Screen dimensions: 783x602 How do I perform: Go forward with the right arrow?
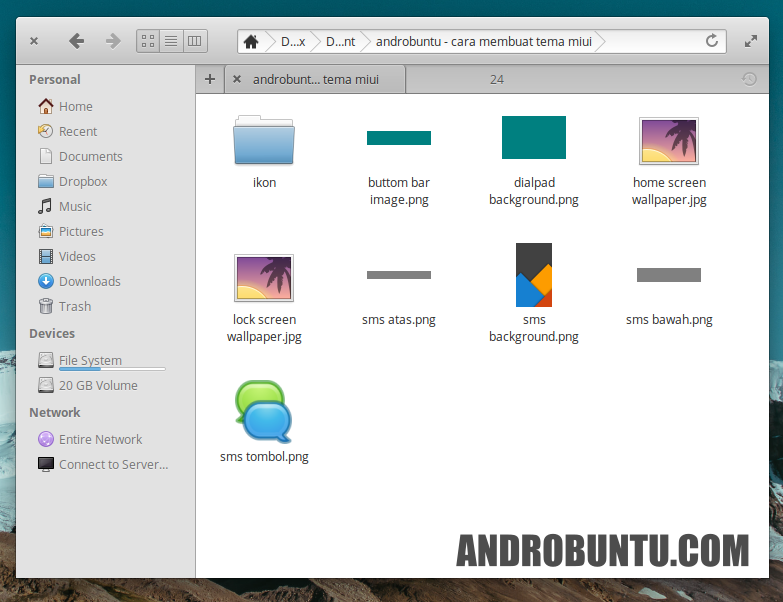[x=113, y=41]
